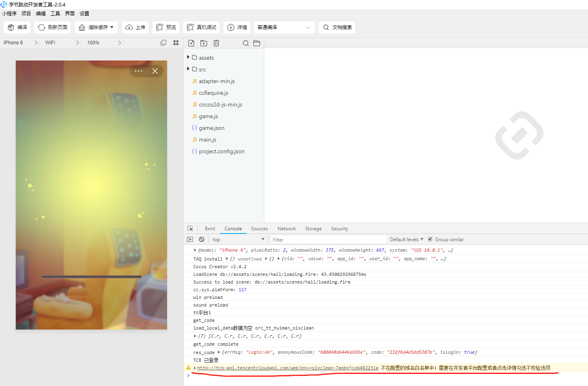Toggle the console sidebar icon
This screenshot has width=588, height=386.
(190, 240)
